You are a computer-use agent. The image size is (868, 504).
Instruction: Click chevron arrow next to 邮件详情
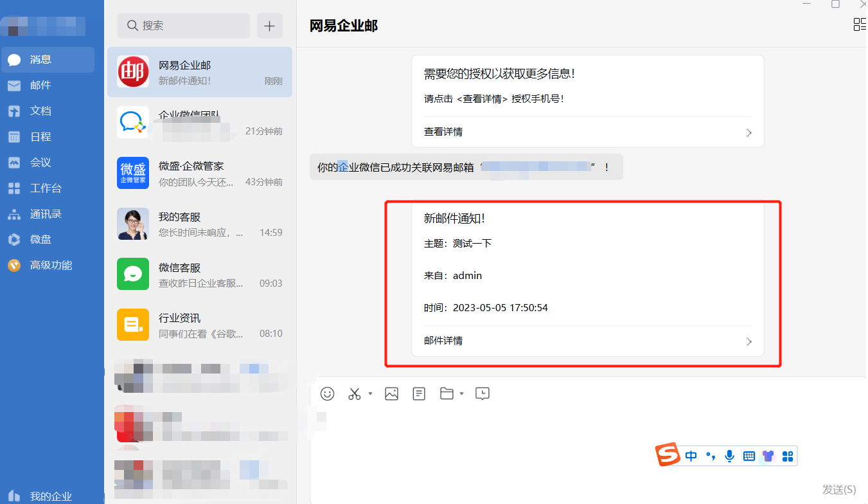click(748, 342)
